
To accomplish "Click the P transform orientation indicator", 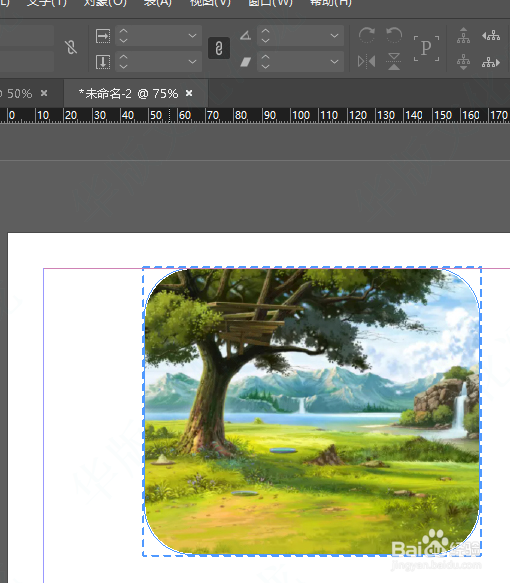I will (426, 48).
